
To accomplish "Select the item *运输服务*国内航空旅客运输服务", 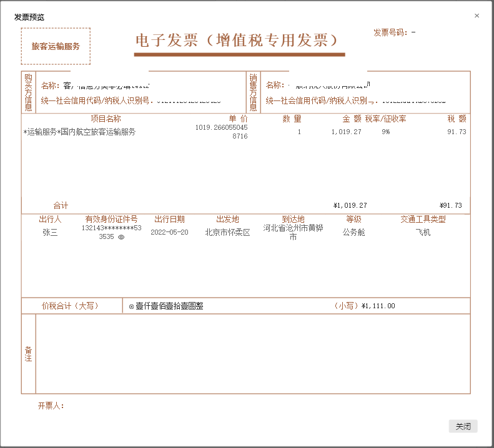I will click(79, 132).
